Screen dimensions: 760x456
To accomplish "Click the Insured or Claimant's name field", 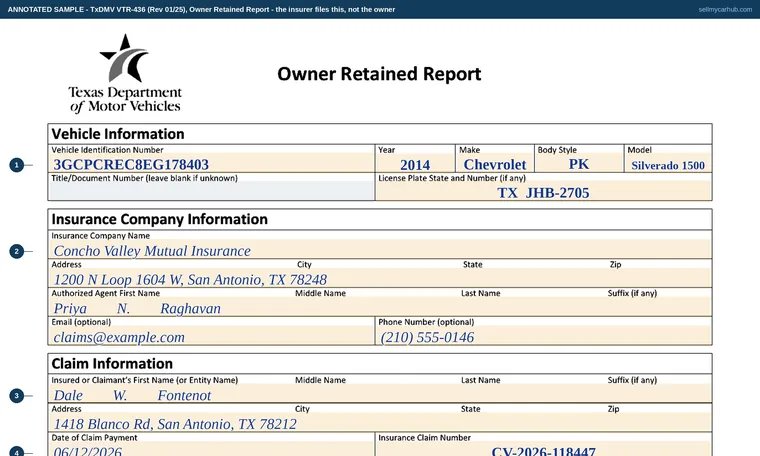I will tap(380, 394).
